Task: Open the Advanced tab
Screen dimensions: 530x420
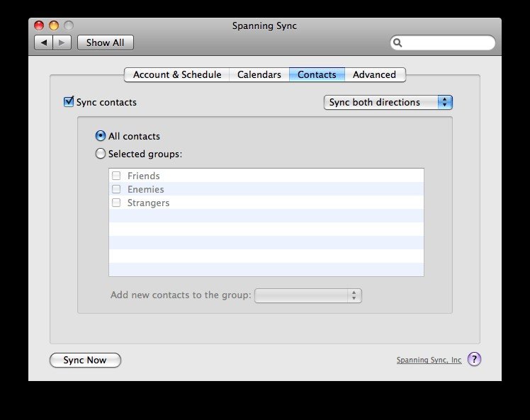Action: click(375, 74)
